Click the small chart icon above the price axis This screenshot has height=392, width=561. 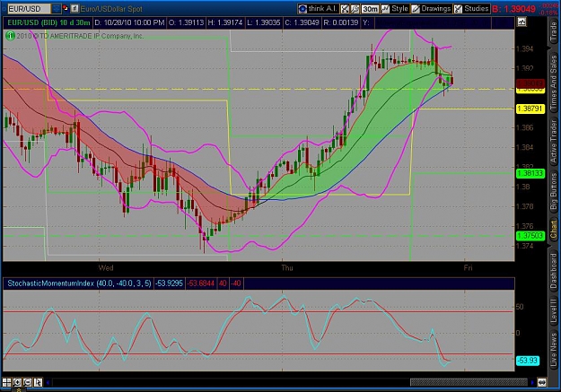coord(522,22)
